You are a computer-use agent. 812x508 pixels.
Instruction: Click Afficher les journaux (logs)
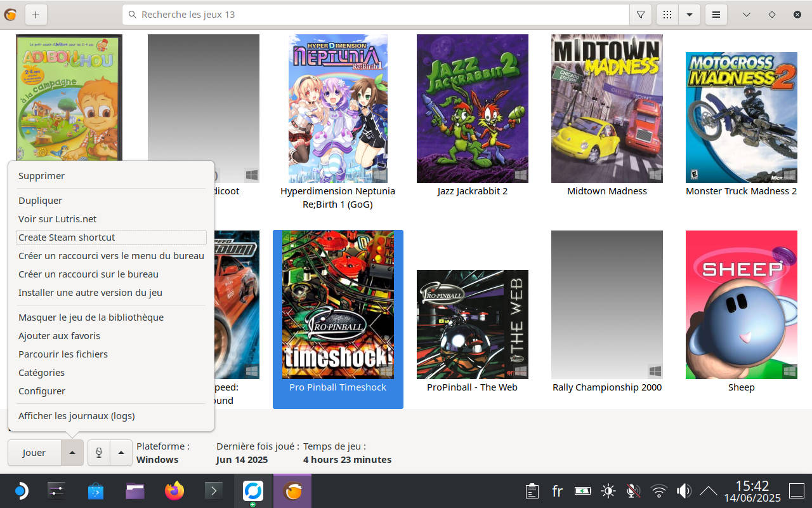pos(111,416)
